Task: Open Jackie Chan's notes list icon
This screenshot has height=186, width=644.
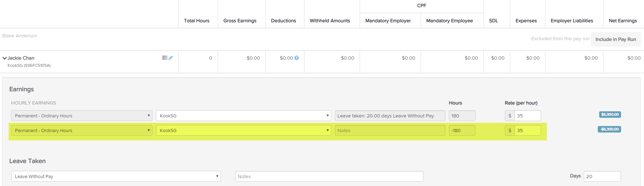Action: (165, 58)
